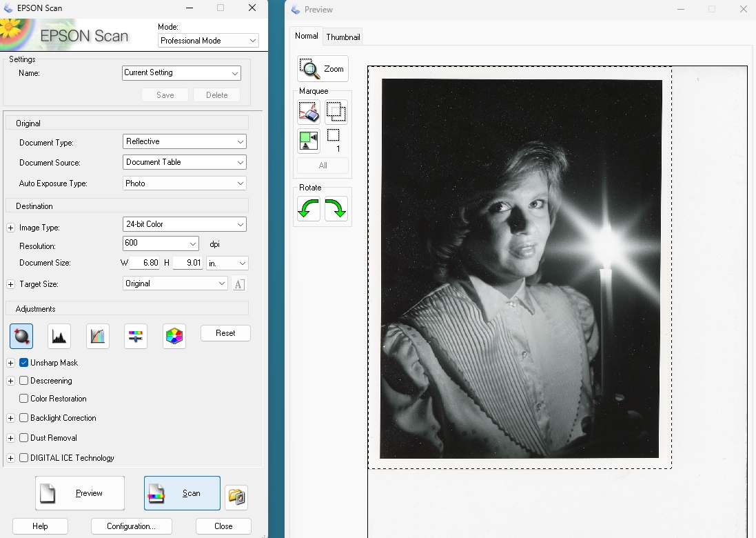756x538 pixels.
Task: Open the Histogram Adjustment tool
Action: click(59, 336)
